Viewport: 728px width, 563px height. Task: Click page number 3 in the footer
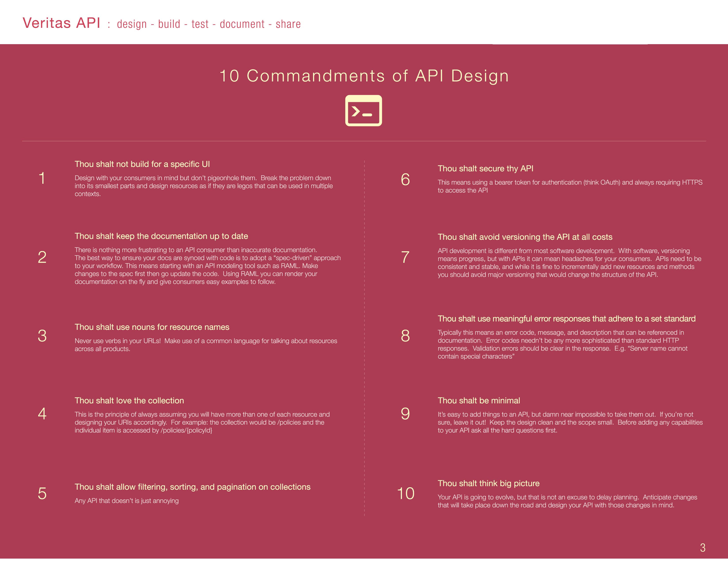[703, 548]
